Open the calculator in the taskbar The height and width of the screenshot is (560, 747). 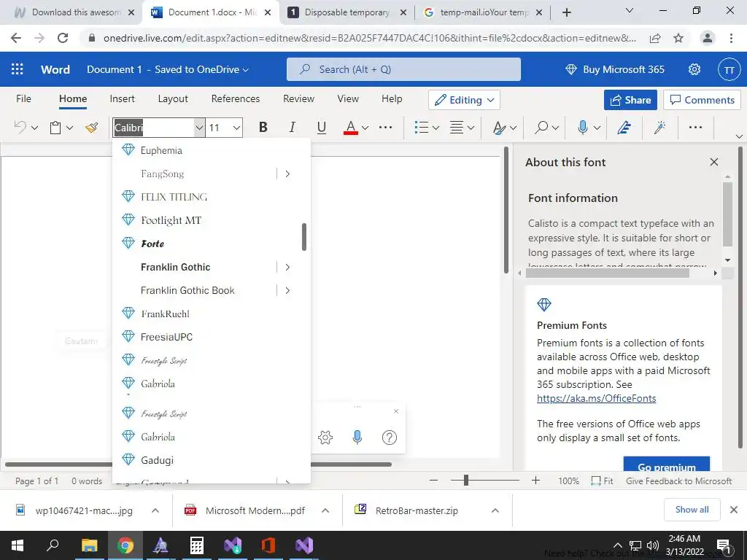point(197,545)
